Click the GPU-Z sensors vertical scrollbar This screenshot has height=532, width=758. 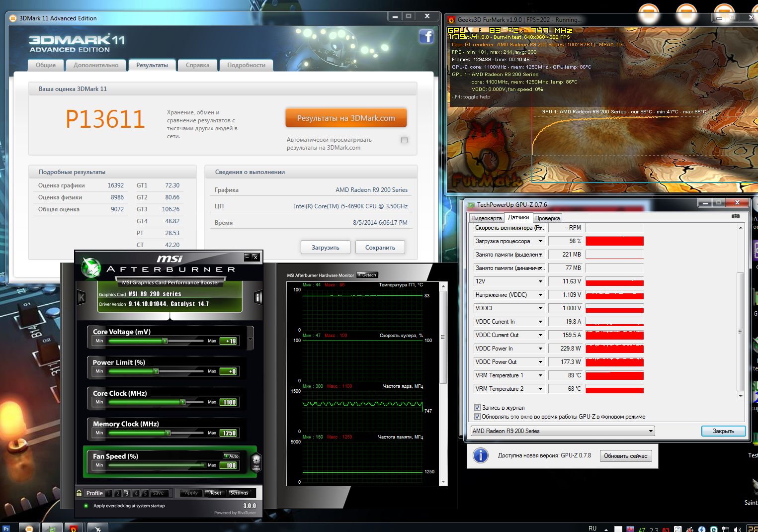click(x=741, y=332)
